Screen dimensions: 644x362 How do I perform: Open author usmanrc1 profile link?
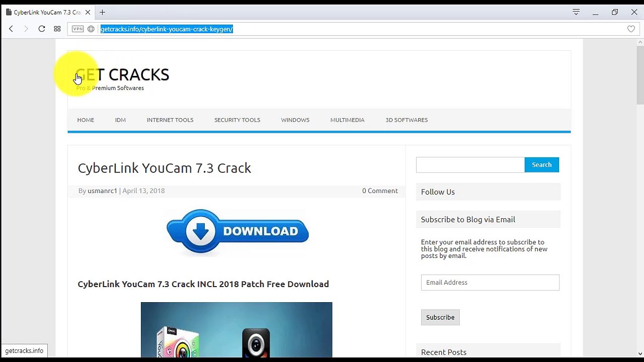[102, 191]
